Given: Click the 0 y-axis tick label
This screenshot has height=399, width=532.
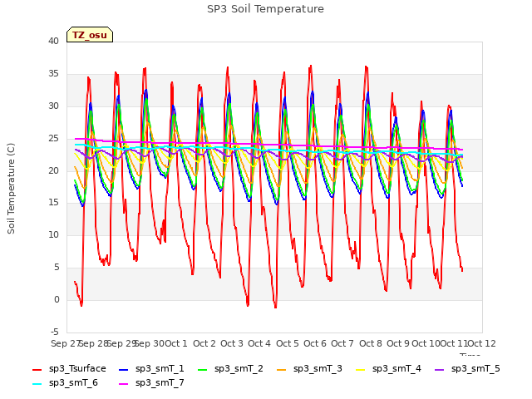Looking at the screenshot, I should [x=57, y=299].
